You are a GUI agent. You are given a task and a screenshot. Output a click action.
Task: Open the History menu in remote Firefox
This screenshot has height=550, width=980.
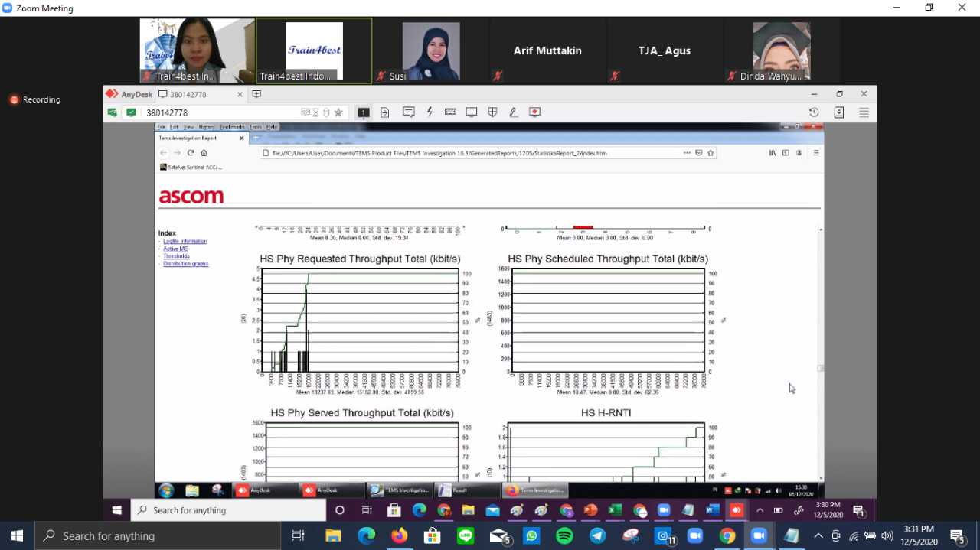click(x=207, y=127)
